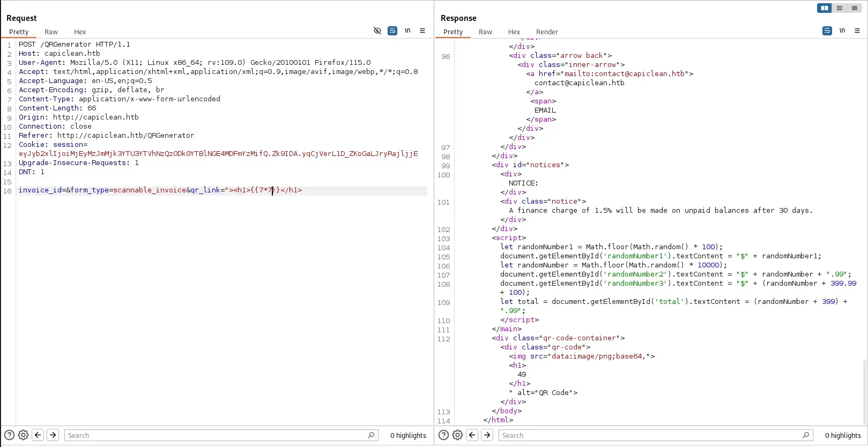Toggle word wrap icon in Response pane
The height and width of the screenshot is (447, 868).
(x=827, y=31)
